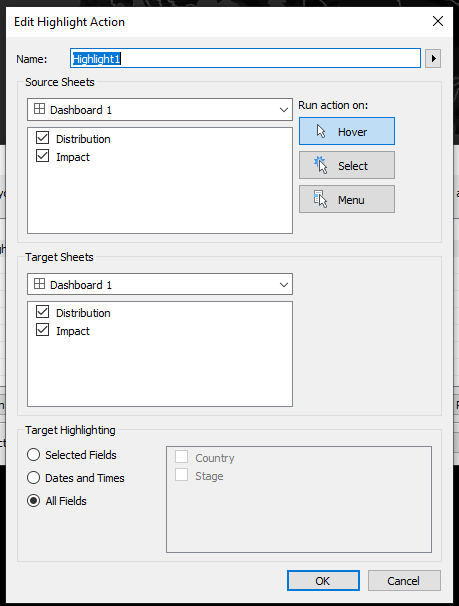This screenshot has height=606, width=459.
Task: Open the name insert arrow button
Action: click(x=433, y=59)
